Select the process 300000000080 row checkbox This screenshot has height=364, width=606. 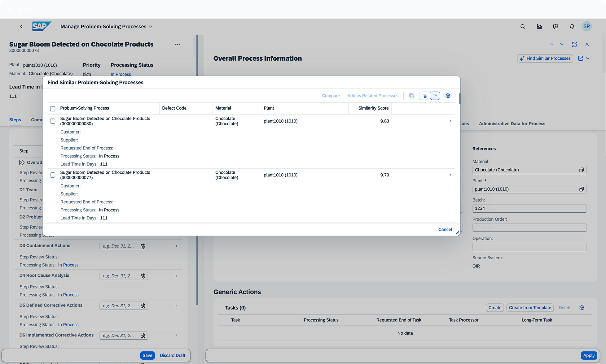53,121
